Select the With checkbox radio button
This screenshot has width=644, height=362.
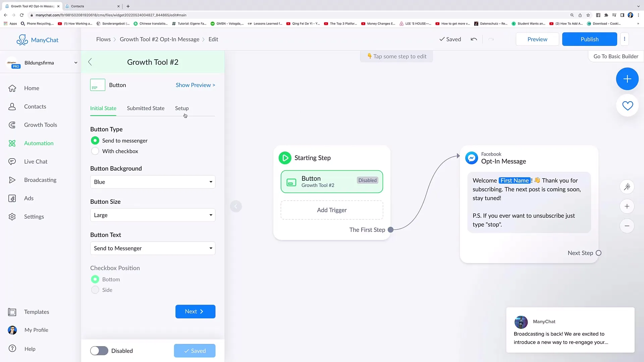pyautogui.click(x=95, y=151)
